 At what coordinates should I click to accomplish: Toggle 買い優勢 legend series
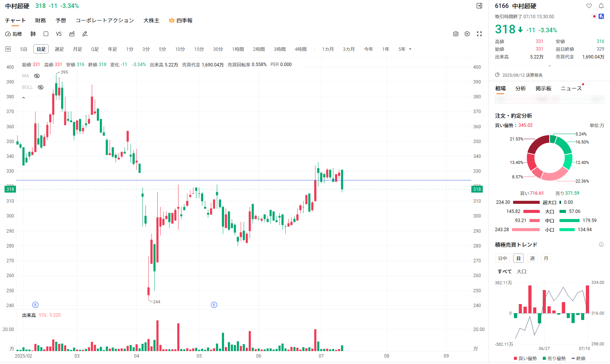(525, 358)
